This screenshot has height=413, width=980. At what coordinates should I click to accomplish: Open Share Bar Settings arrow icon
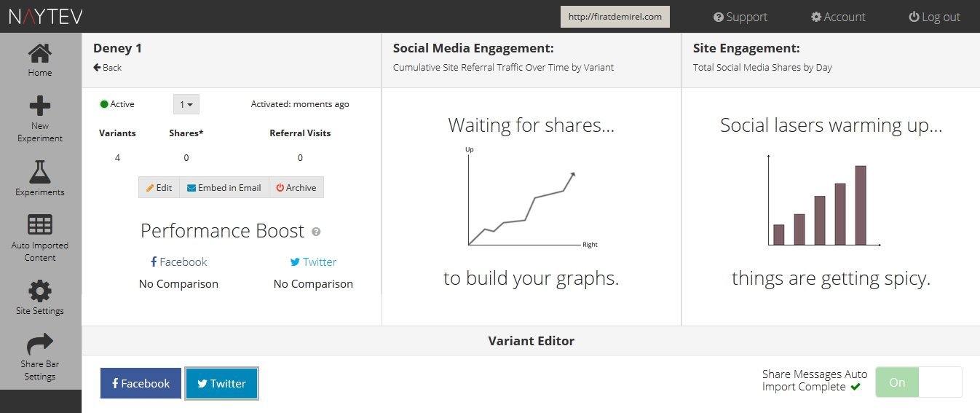pos(40,344)
